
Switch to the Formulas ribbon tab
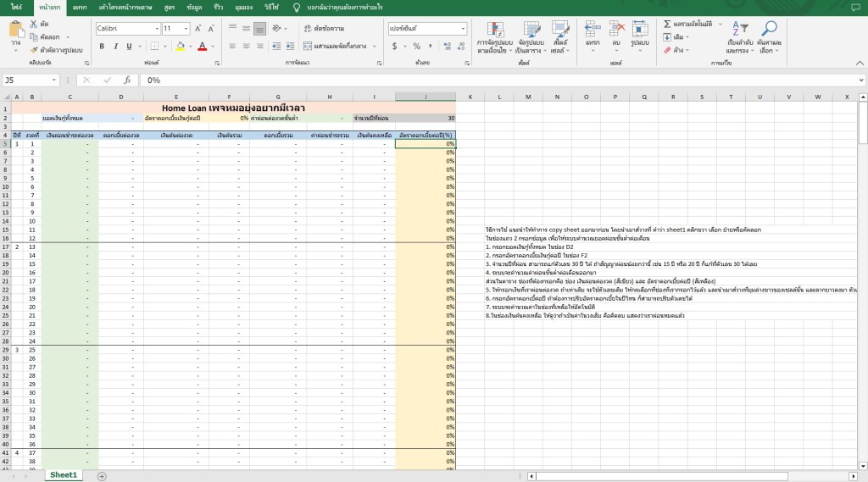(x=170, y=7)
